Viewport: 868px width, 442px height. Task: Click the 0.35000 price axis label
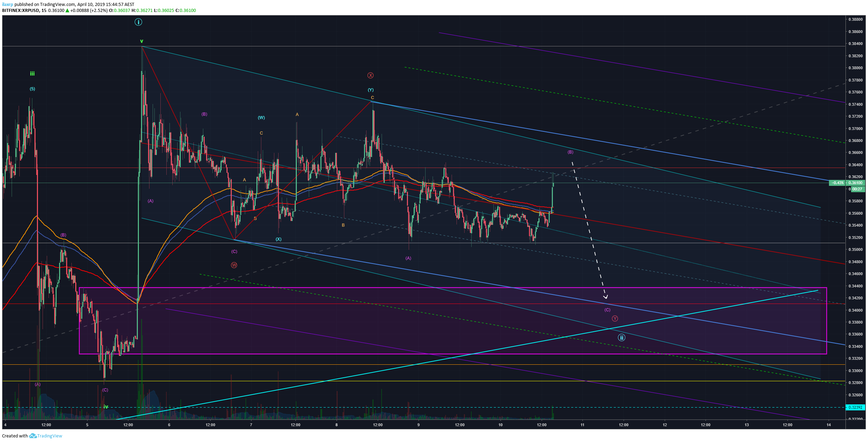(x=856, y=249)
